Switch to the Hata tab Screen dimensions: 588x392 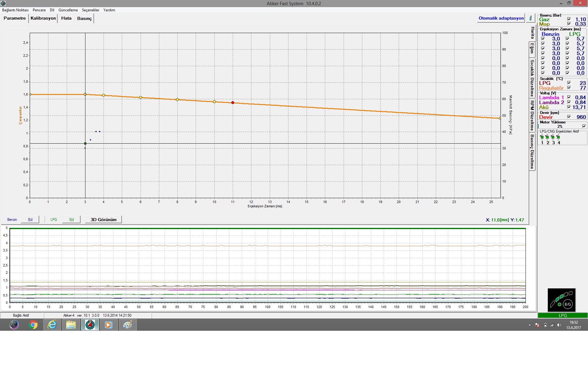click(x=66, y=18)
